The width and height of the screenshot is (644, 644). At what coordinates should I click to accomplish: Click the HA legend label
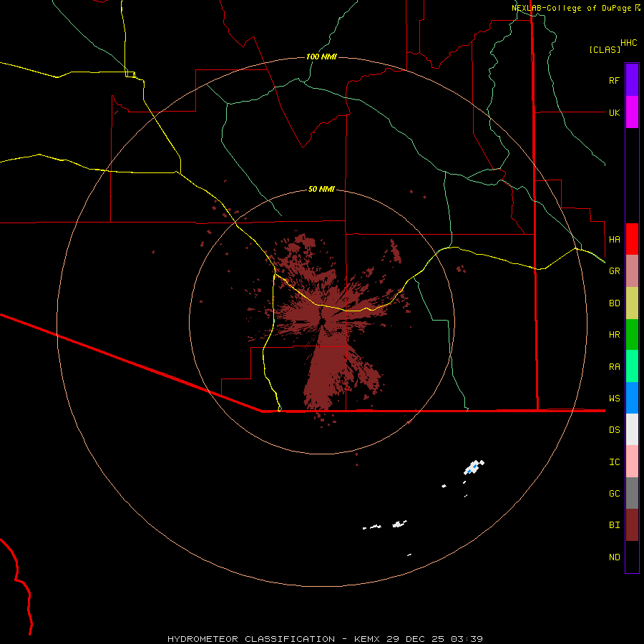pyautogui.click(x=614, y=239)
